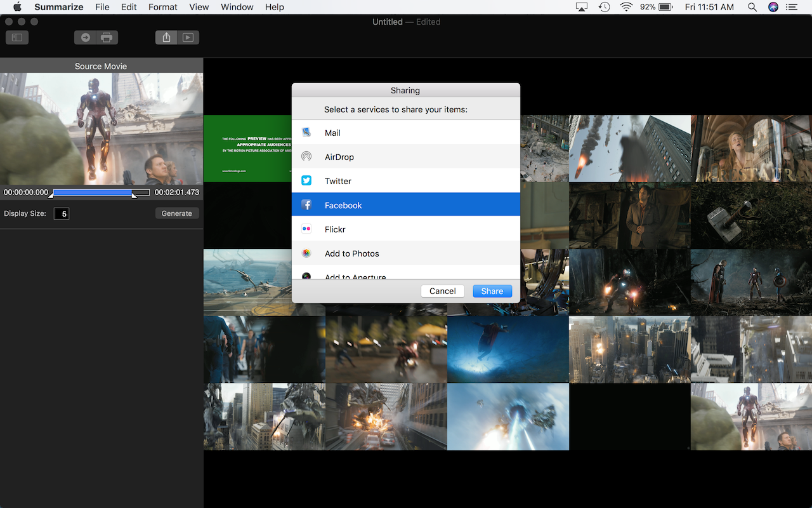Image resolution: width=812 pixels, height=508 pixels.
Task: Select the Thor hammer thumbnail frame
Action: click(x=751, y=215)
